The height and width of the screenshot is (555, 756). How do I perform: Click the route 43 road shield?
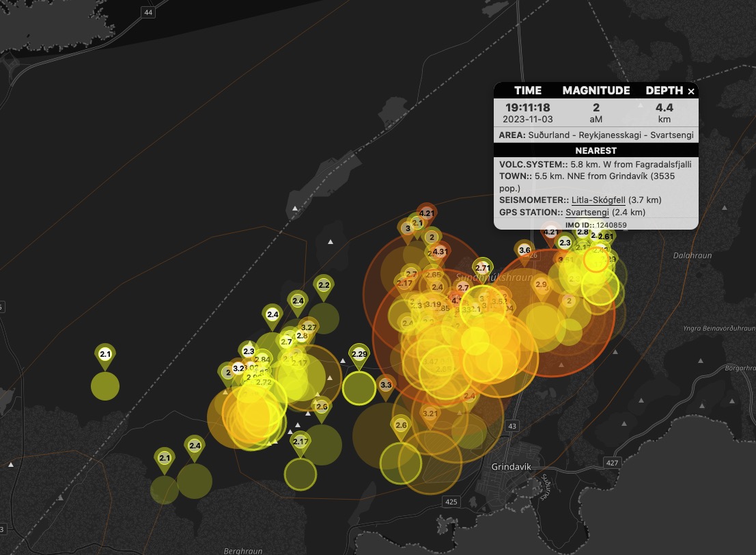pos(512,426)
